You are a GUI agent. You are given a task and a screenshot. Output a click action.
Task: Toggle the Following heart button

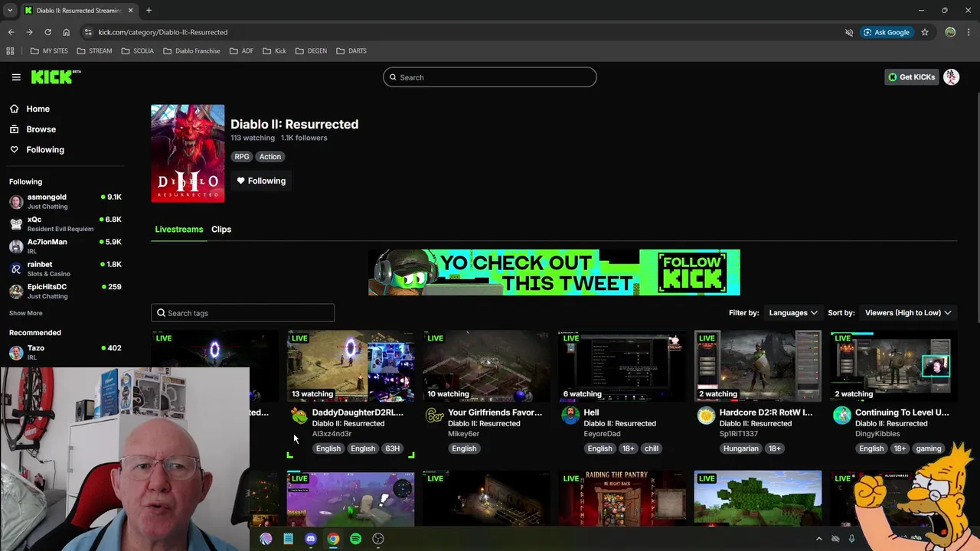point(261,181)
